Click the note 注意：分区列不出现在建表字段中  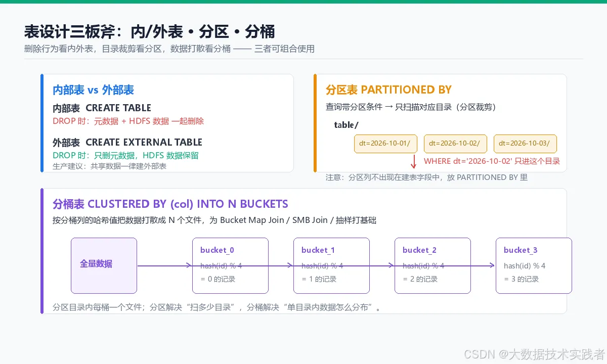click(427, 177)
